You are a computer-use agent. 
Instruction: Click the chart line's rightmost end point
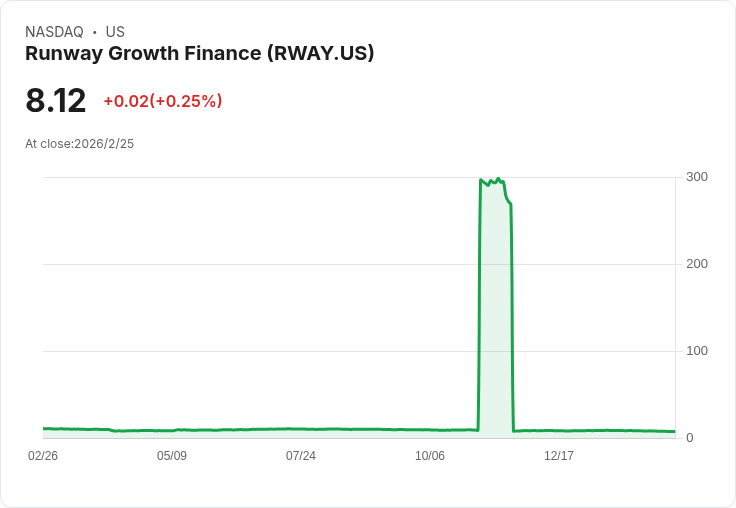tap(675, 431)
